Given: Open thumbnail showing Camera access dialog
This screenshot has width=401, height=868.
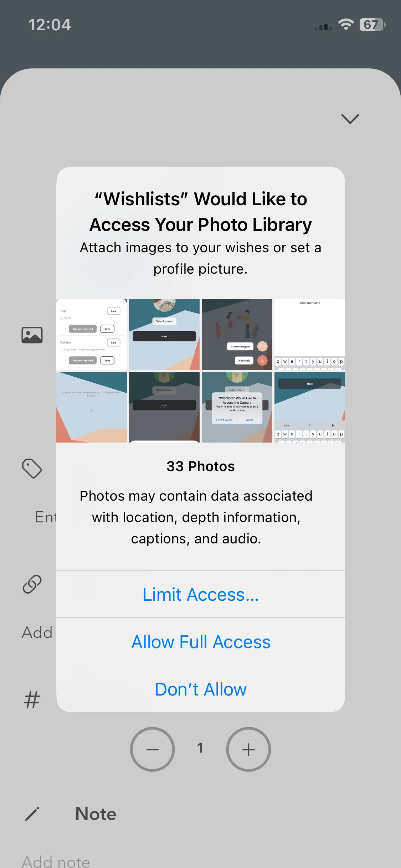Looking at the screenshot, I should coord(237,407).
